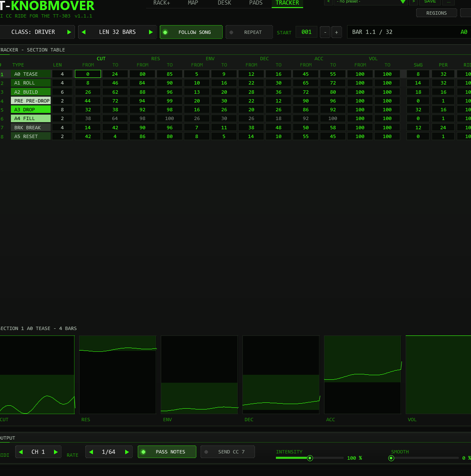
Task: Click DEC FROM value 38 in BRK BREAK row
Action: 251,128
